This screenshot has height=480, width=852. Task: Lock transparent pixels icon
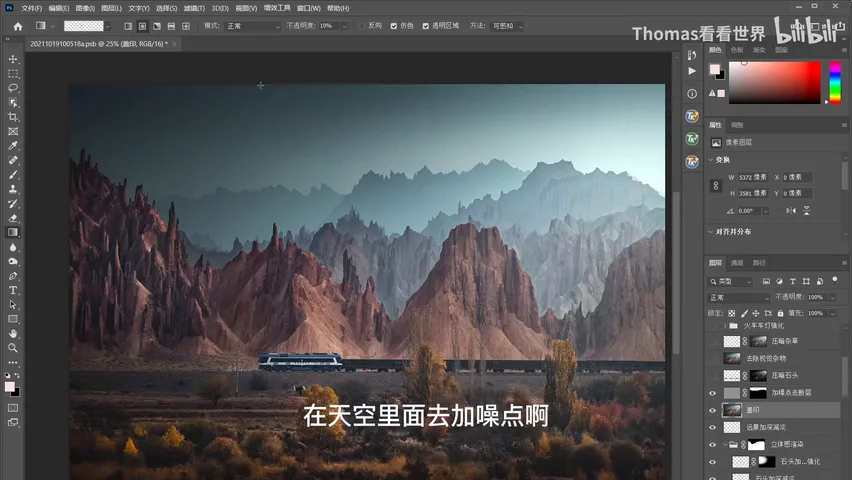[732, 313]
